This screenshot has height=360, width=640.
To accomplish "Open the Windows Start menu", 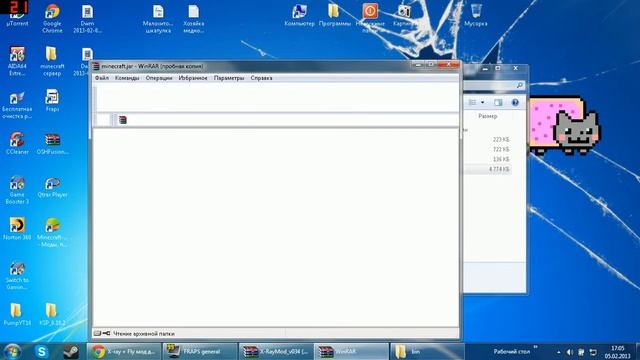I will [12, 351].
